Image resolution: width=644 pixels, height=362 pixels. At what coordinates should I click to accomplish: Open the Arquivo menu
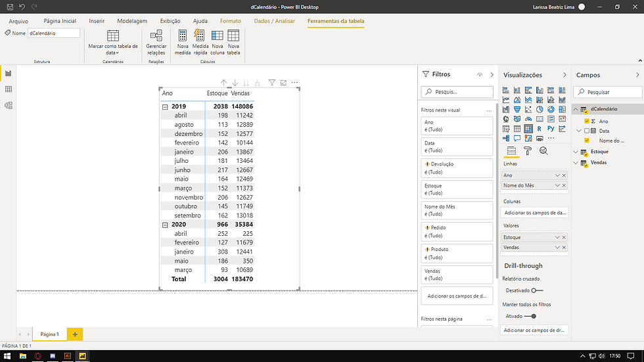(18, 21)
